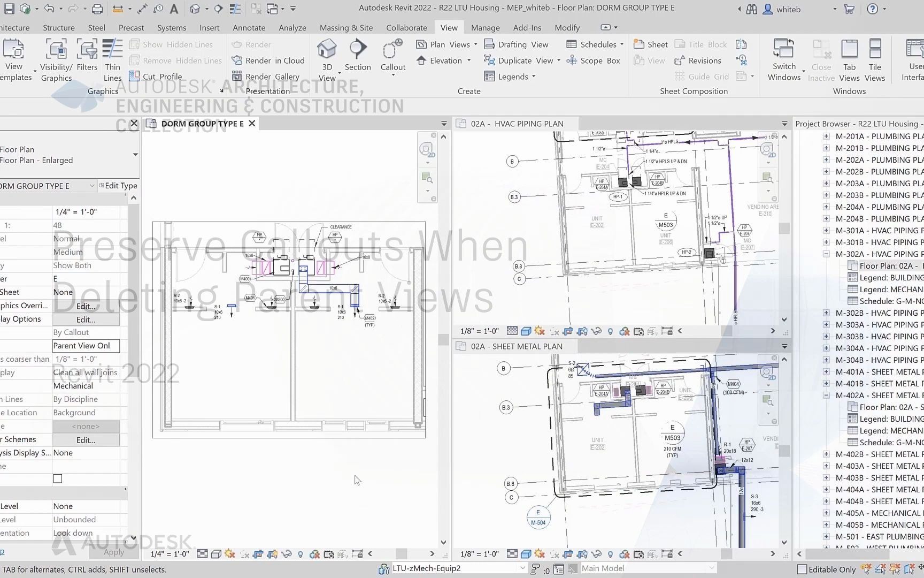Click the temporary hide/isolate glasses in DORM GROUP view bar

287,554
